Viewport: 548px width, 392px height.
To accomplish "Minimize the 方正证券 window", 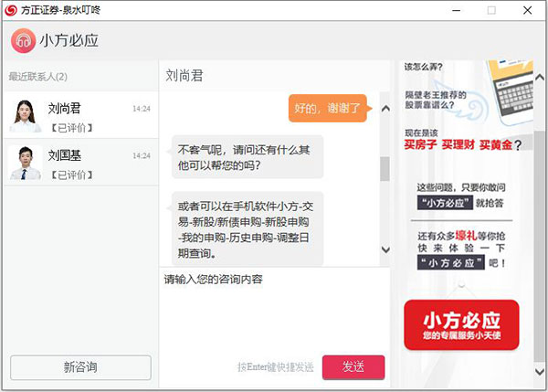I will [454, 10].
